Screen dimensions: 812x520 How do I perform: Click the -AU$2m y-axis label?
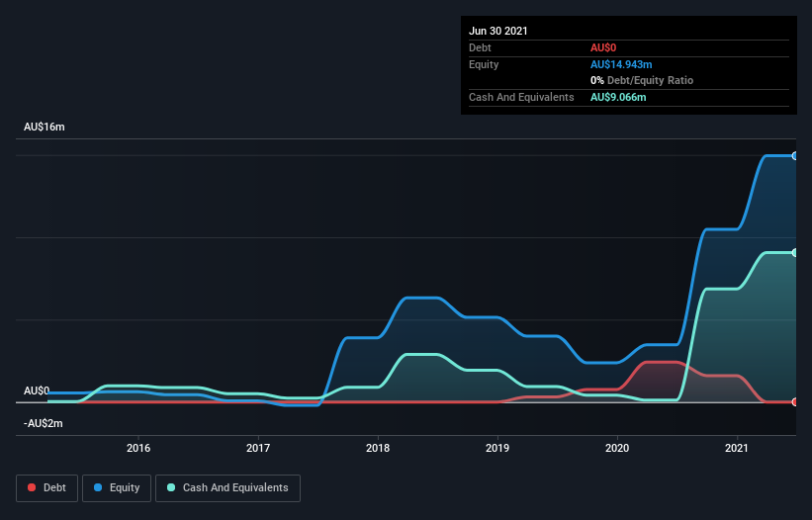(43, 423)
